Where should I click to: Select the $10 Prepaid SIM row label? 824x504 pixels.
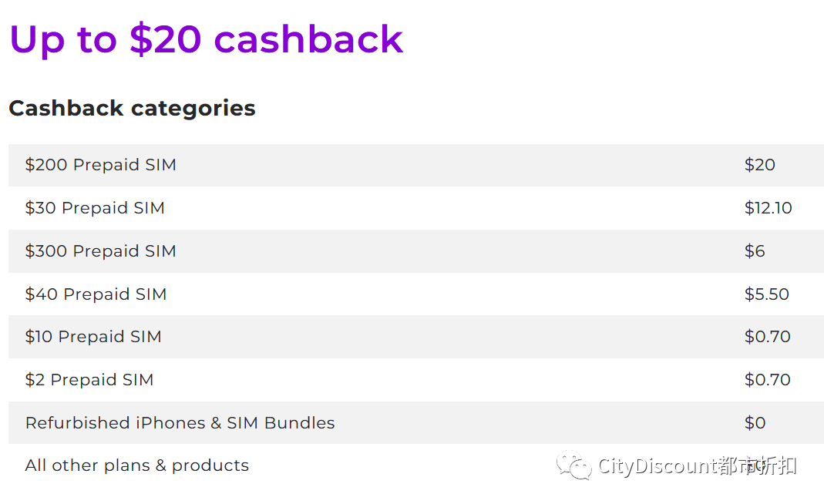click(93, 337)
